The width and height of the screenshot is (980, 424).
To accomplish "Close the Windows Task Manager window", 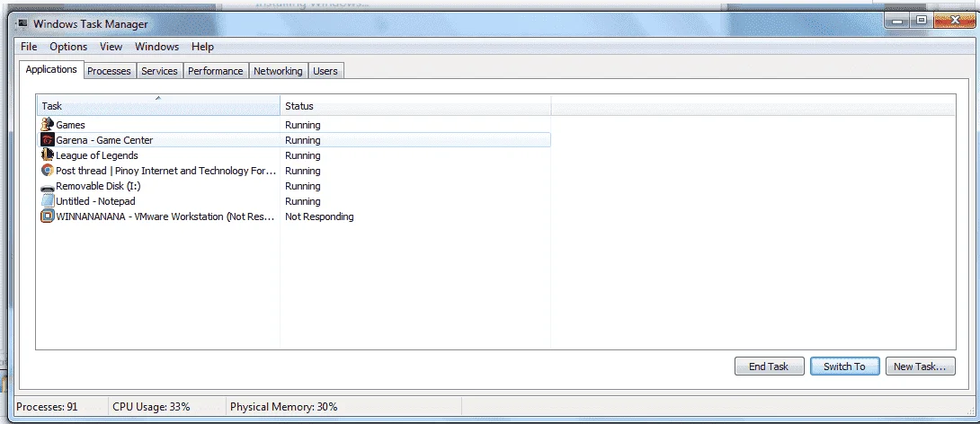I will point(954,21).
